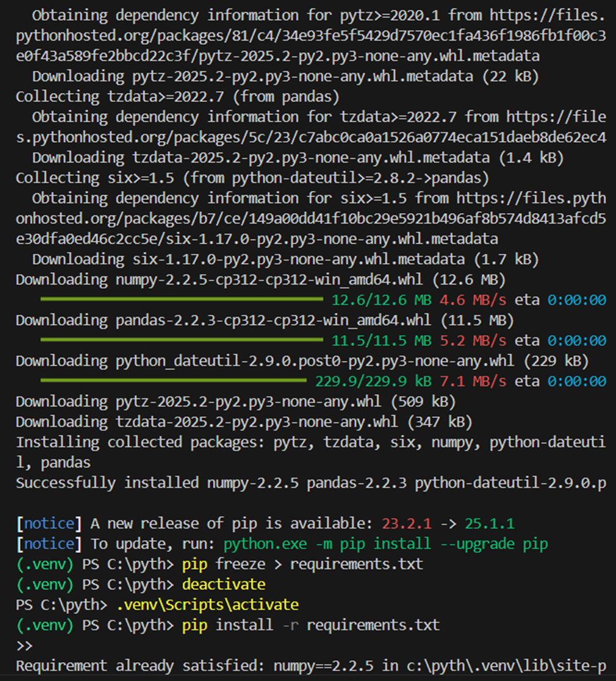The image size is (616, 681).
Task: Click the numpy download progress bar
Action: [182, 299]
